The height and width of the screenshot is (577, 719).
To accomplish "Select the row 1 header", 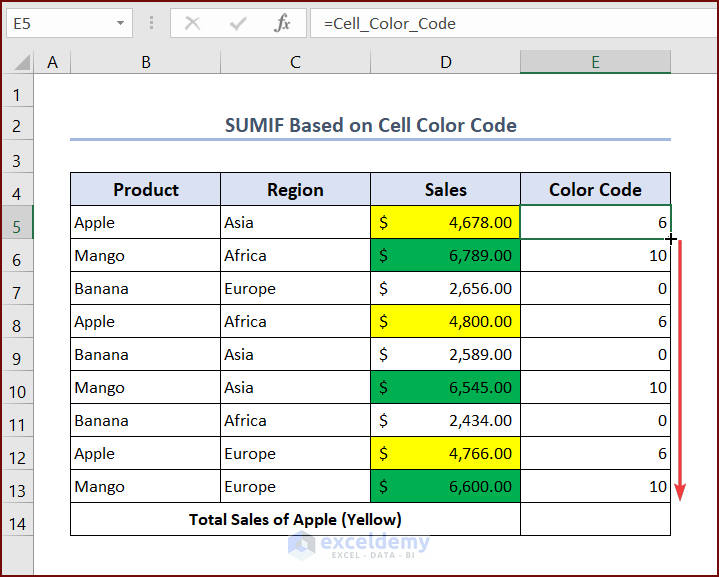I will (x=17, y=95).
